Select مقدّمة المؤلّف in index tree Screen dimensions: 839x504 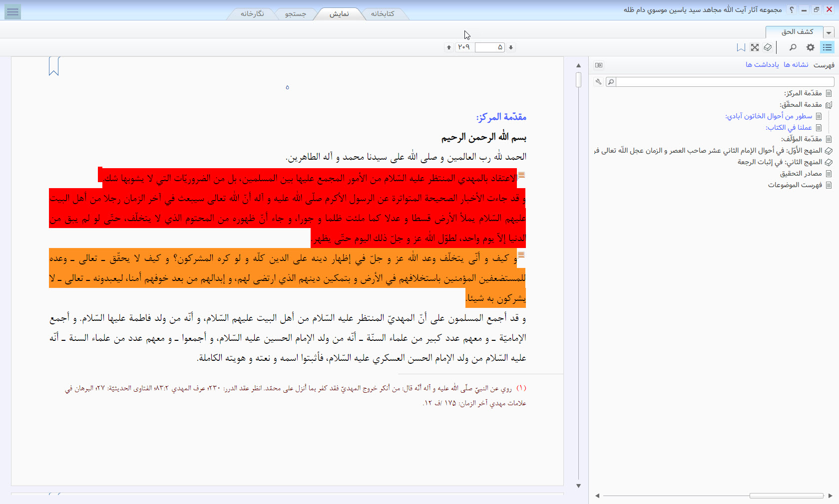[x=802, y=139]
